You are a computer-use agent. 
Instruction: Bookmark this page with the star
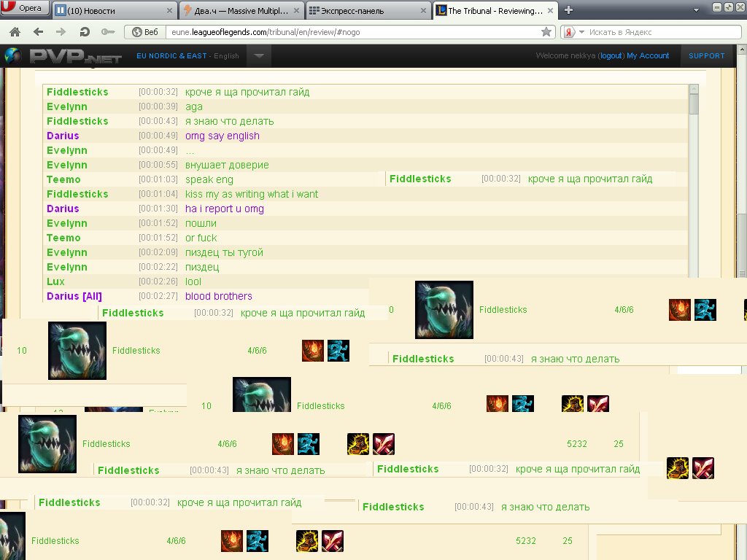coord(546,32)
